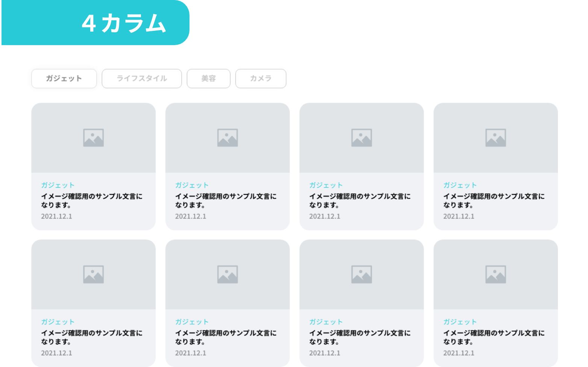Click the image icon in the bottom-left card

tap(94, 274)
